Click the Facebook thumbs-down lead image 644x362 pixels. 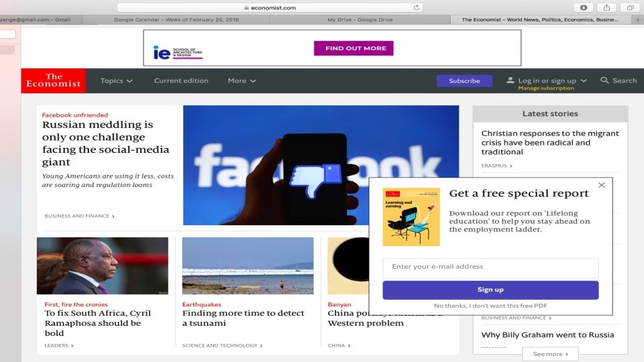(x=321, y=165)
